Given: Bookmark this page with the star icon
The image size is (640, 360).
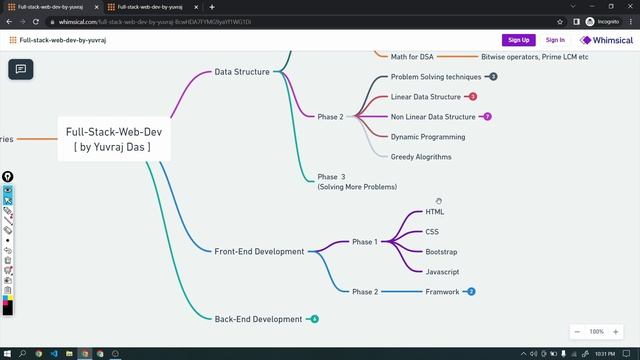Looking at the screenshot, I should [x=560, y=22].
